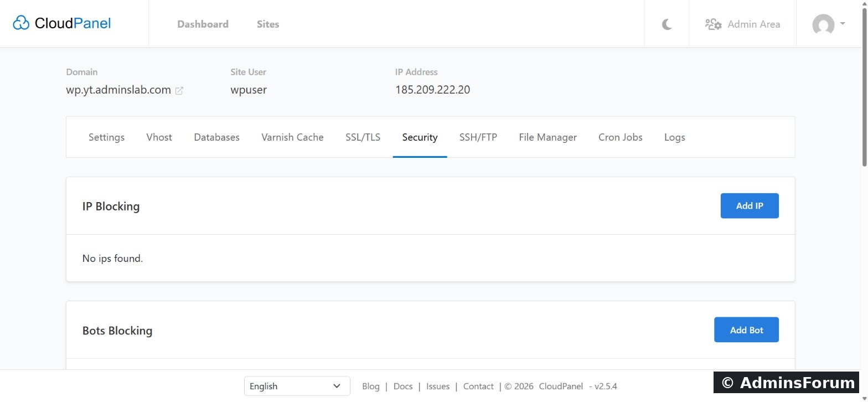Image resolution: width=868 pixels, height=402 pixels.
Task: Switch to the Settings tab
Action: [x=106, y=137]
